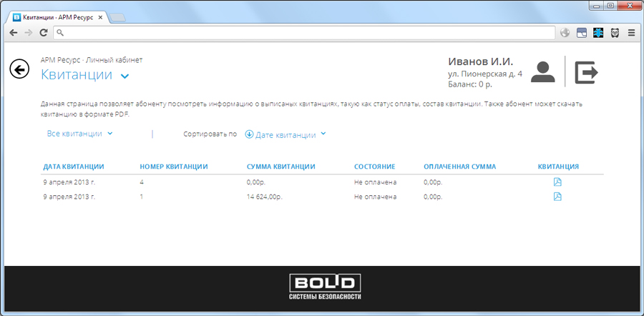Click the browser back navigation arrow
The height and width of the screenshot is (316, 644).
click(14, 32)
